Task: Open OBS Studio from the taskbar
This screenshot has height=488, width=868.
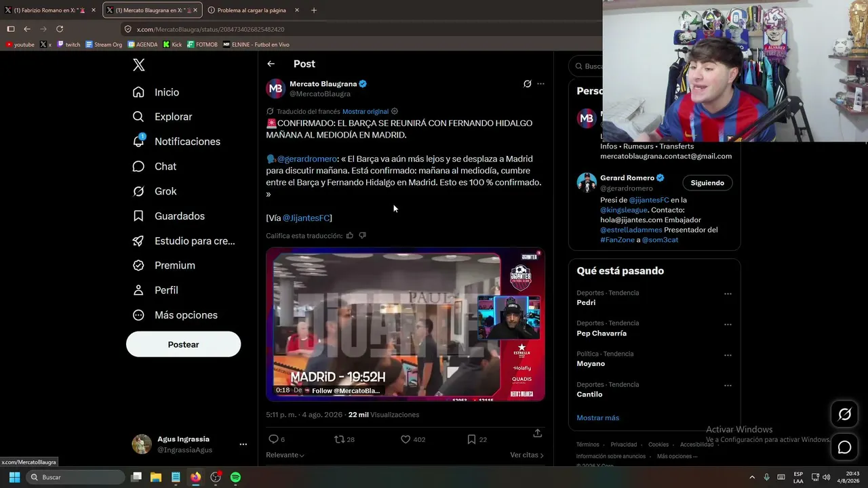Action: pyautogui.click(x=216, y=477)
